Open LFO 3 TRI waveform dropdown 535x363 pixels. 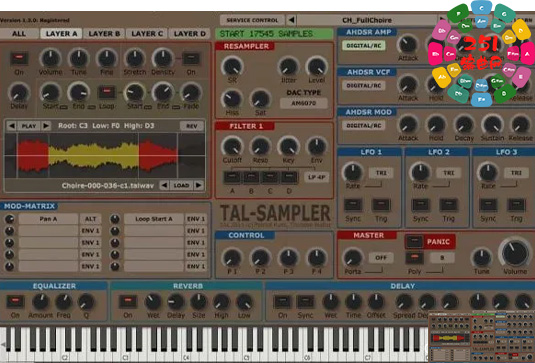(516, 173)
